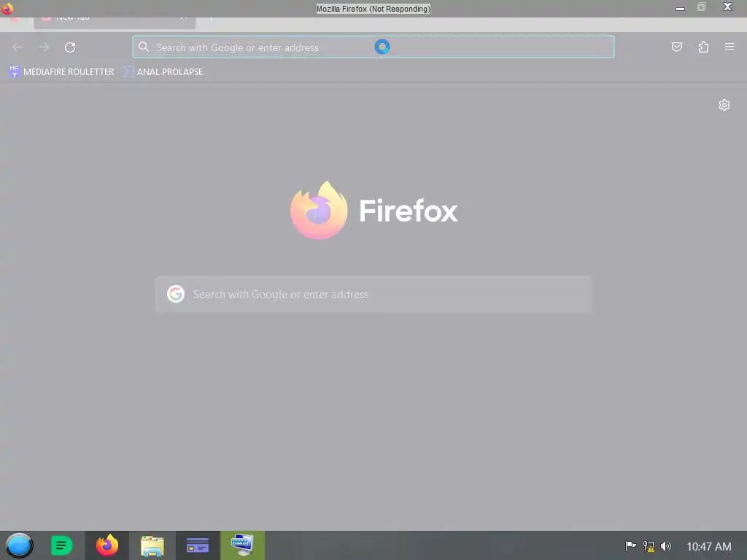
Task: Click the Google logo in search box
Action: point(176,295)
